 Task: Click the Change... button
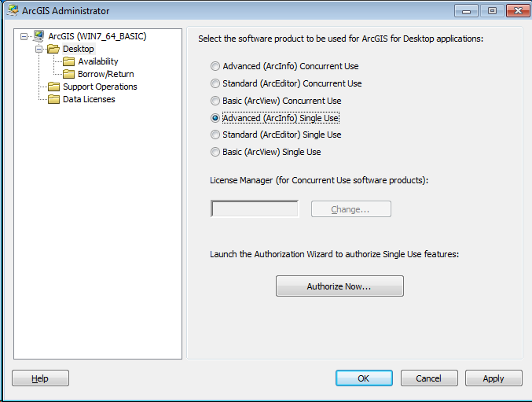[350, 209]
